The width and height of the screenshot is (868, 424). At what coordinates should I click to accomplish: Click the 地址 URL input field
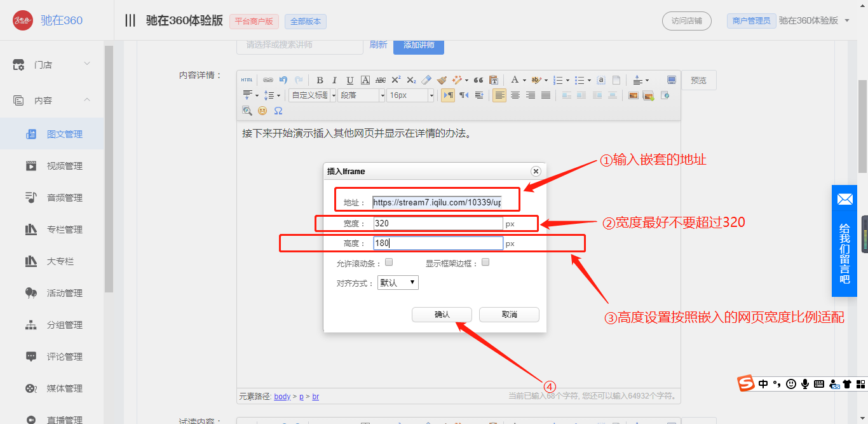437,203
